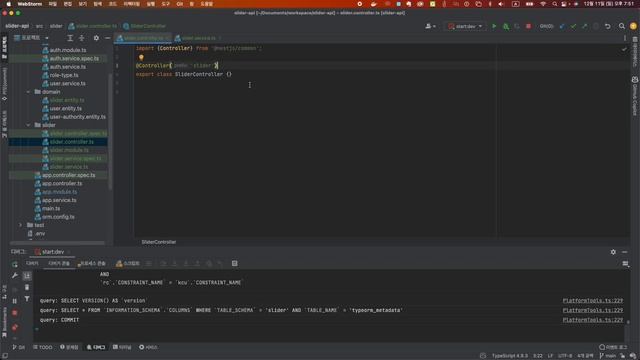
Task: Open auth.module.ts in project tree
Action: (x=64, y=50)
